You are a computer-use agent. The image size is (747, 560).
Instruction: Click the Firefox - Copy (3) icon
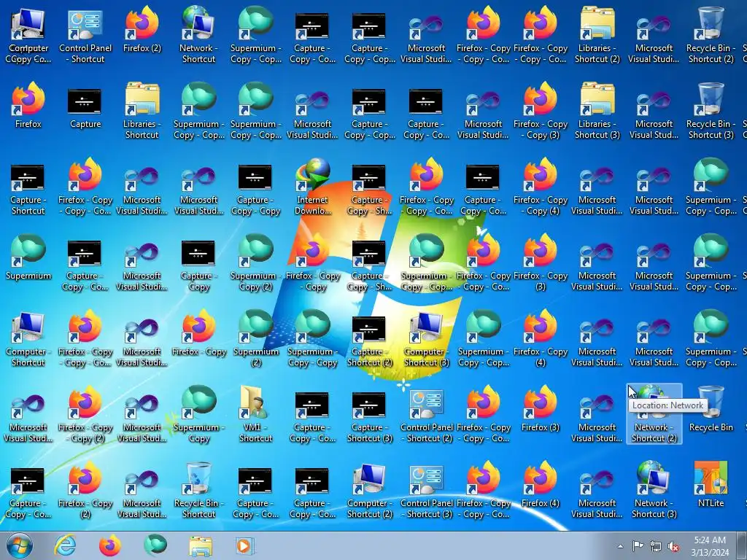coord(541,262)
